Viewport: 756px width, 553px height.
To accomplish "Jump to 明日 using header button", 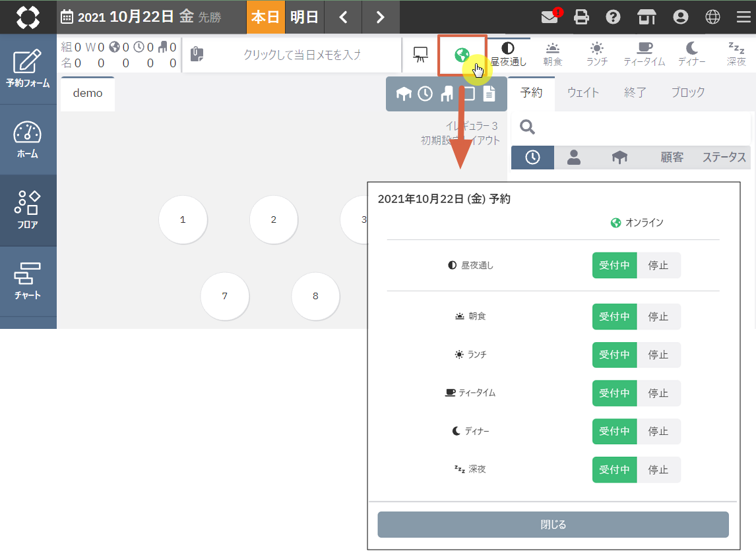I will (x=304, y=17).
